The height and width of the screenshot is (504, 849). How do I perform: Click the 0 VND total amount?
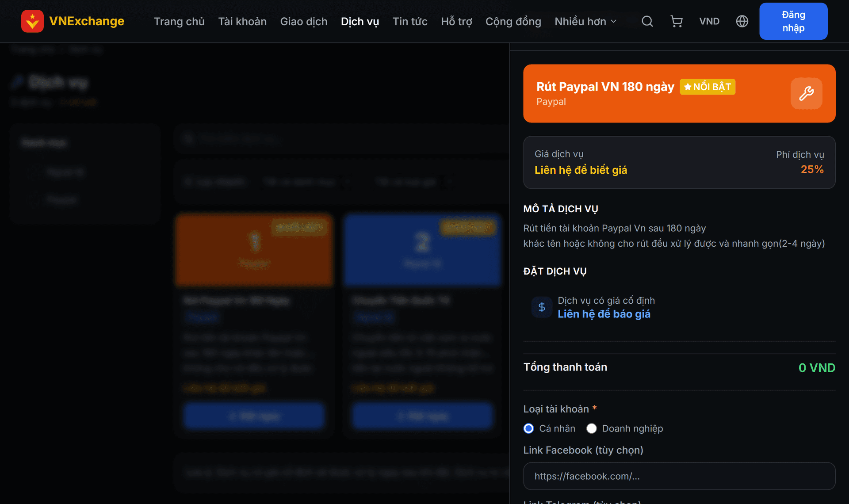(817, 368)
